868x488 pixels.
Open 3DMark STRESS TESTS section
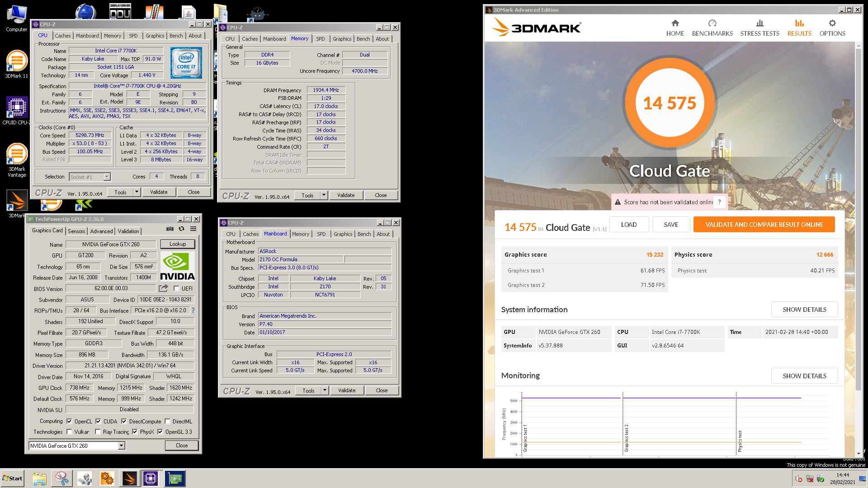coord(759,28)
